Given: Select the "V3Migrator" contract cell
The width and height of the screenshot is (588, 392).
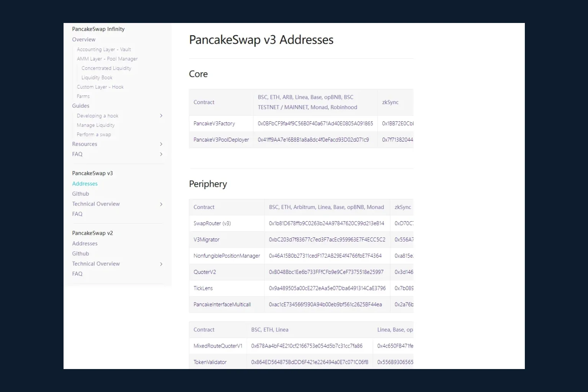Looking at the screenshot, I should tap(227, 240).
